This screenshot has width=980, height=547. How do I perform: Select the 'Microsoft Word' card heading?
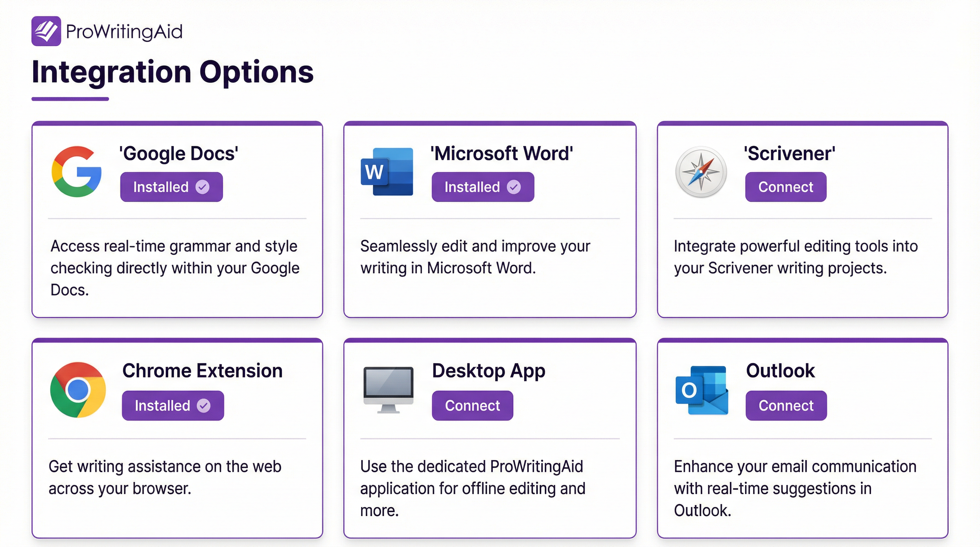click(x=501, y=154)
